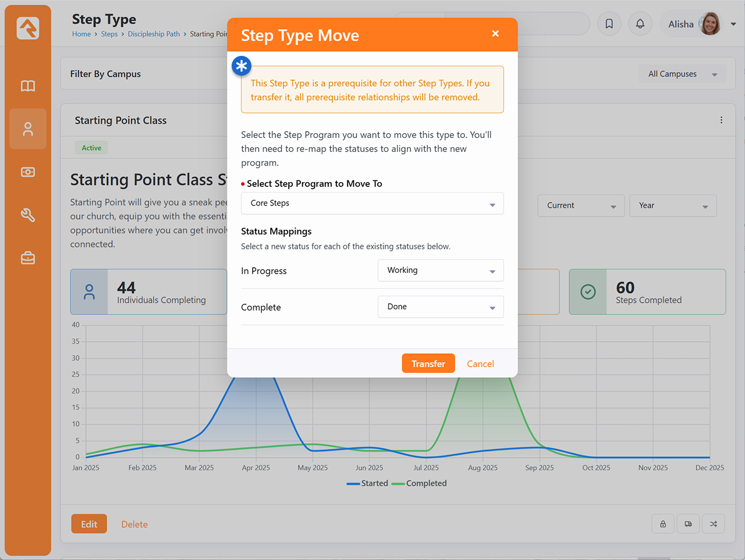This screenshot has width=745, height=560.
Task: Click the padlock security icon button
Action: 663,524
